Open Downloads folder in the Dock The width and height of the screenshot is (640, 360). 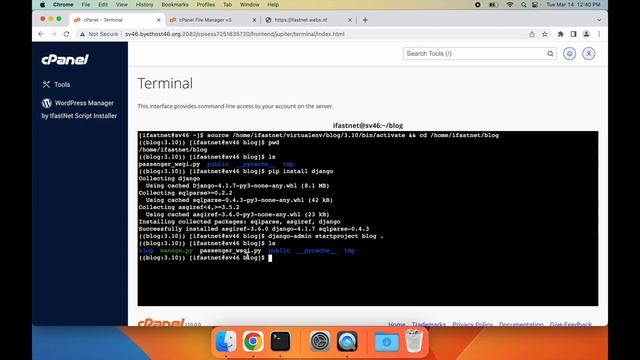387,341
